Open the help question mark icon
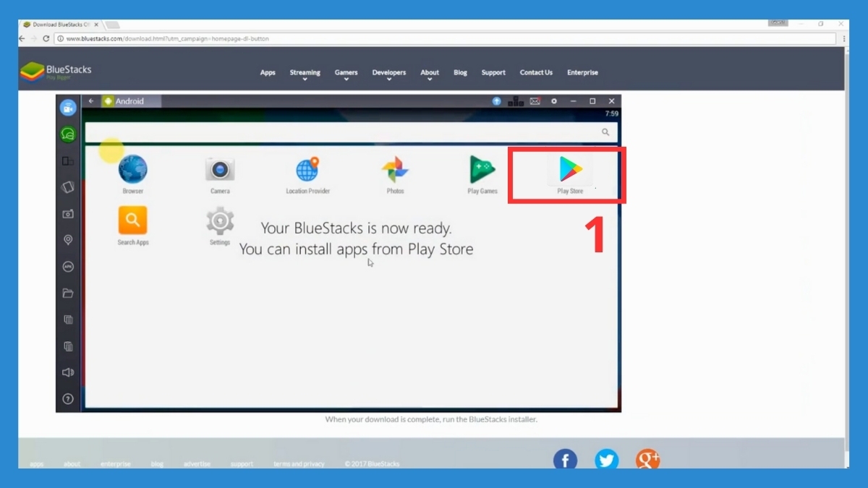This screenshot has width=868, height=488. click(68, 399)
